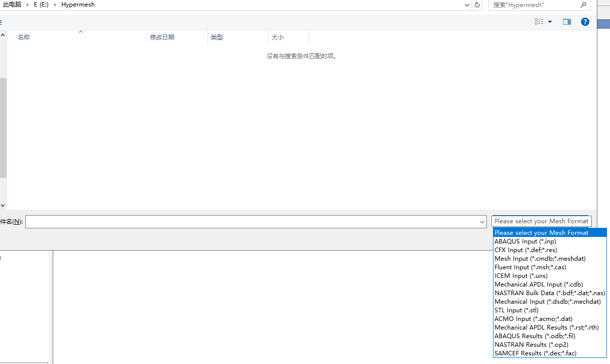Select Mechanical APDL Results (*.rst;*.rth)
This screenshot has height=364, width=610.
[x=550, y=328]
